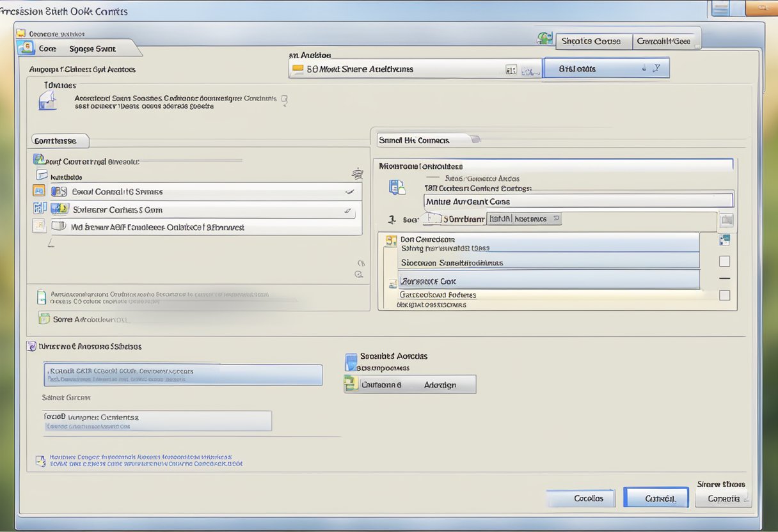Click the orange icon beside Eoaul Conrall row
This screenshot has height=532, width=778.
[x=38, y=191]
